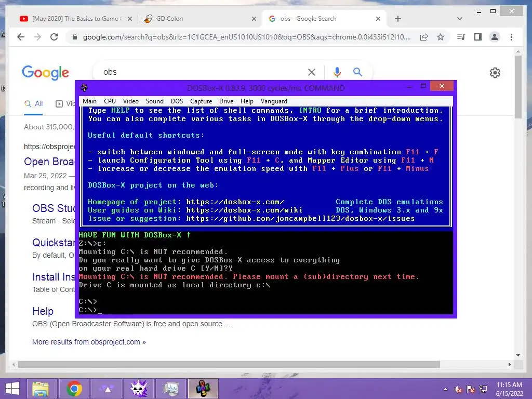Open Chrome media controls icon

pyautogui.click(x=461, y=37)
